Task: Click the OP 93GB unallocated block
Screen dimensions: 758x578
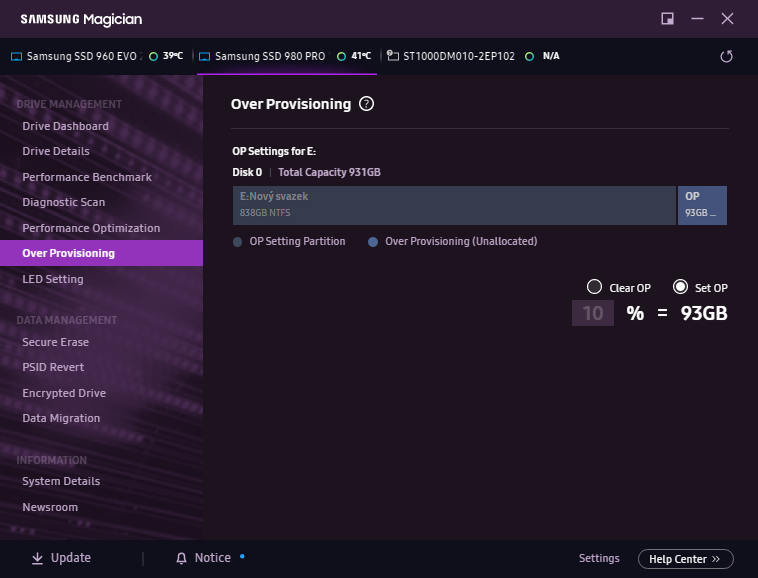Action: point(702,205)
